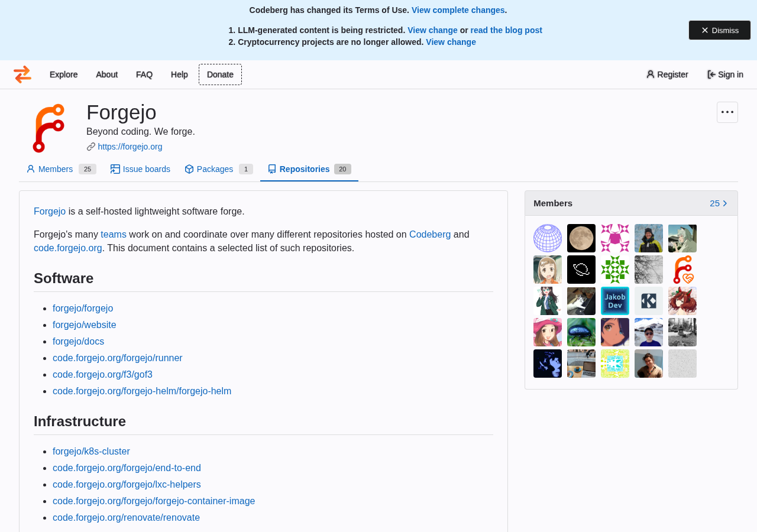
Task: Click the teams link in the description
Action: [x=114, y=235]
